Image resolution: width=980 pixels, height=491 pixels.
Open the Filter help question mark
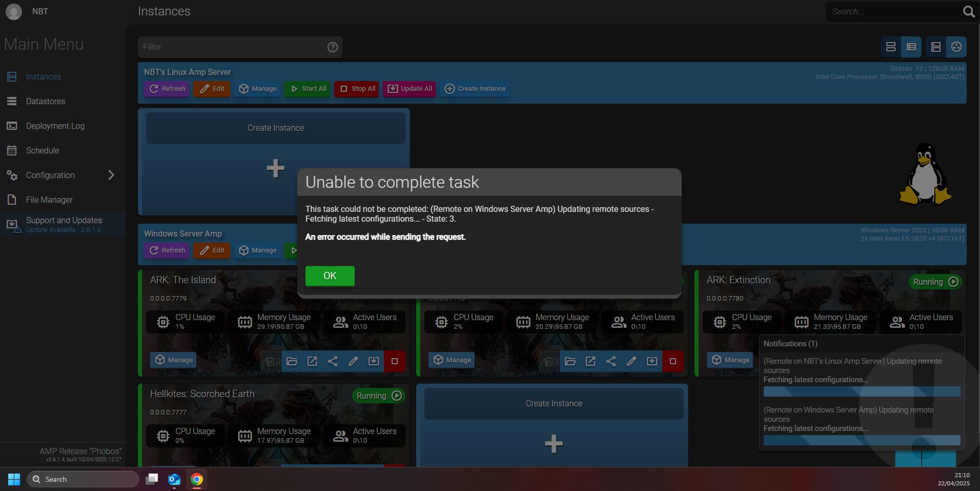tap(333, 47)
